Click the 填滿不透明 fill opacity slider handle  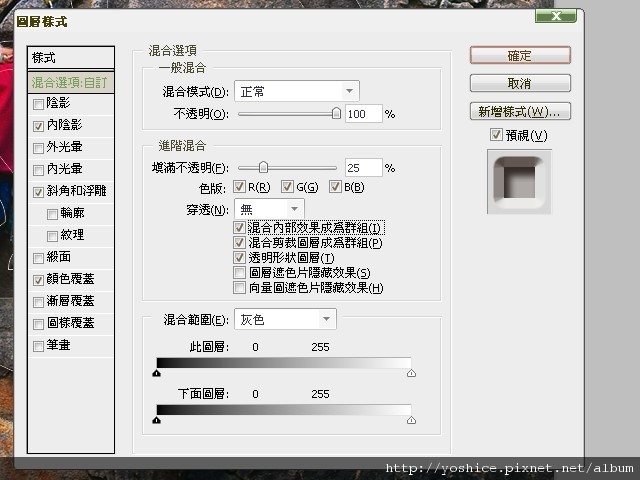[263, 167]
